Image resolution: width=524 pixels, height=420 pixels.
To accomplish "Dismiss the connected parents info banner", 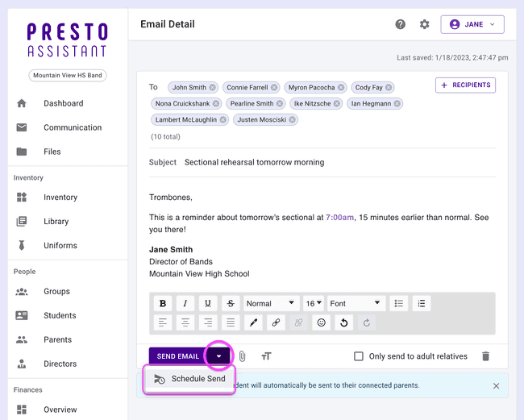I will (496, 385).
